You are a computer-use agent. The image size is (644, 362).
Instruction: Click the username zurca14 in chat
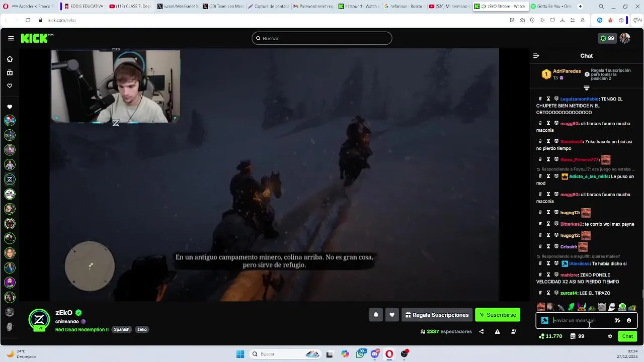pos(570,293)
